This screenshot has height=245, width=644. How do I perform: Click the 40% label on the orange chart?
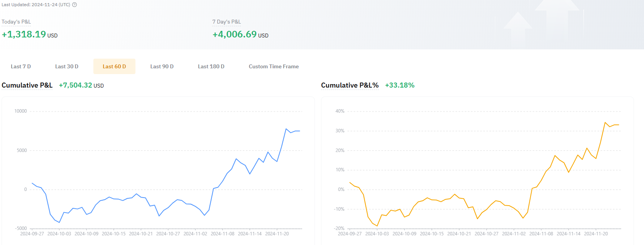pyautogui.click(x=340, y=111)
